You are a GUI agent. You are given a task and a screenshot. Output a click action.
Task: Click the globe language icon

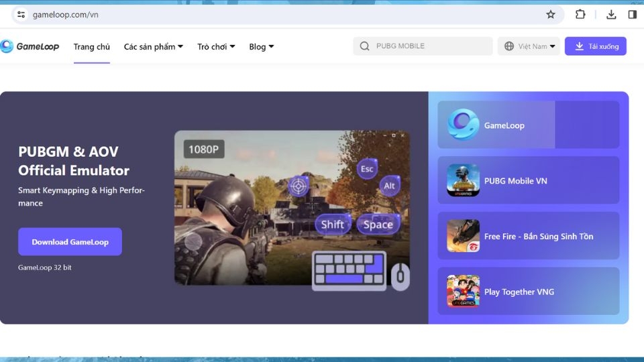pos(509,46)
